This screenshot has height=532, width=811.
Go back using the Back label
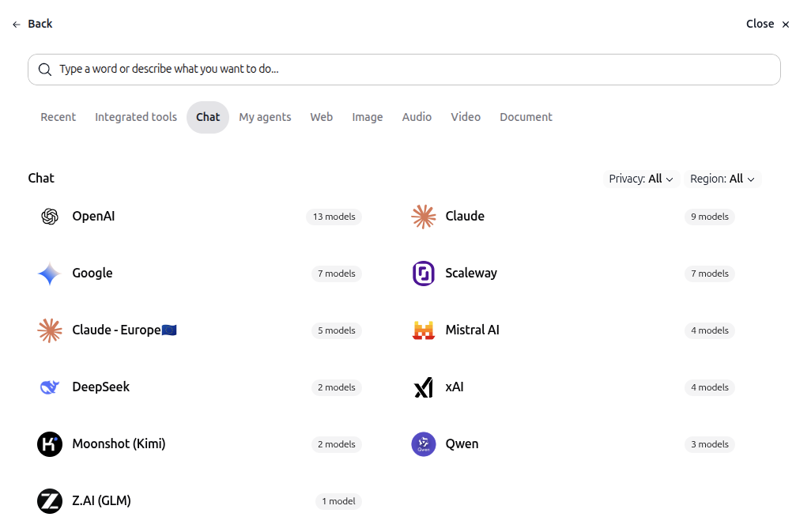pyautogui.click(x=40, y=24)
